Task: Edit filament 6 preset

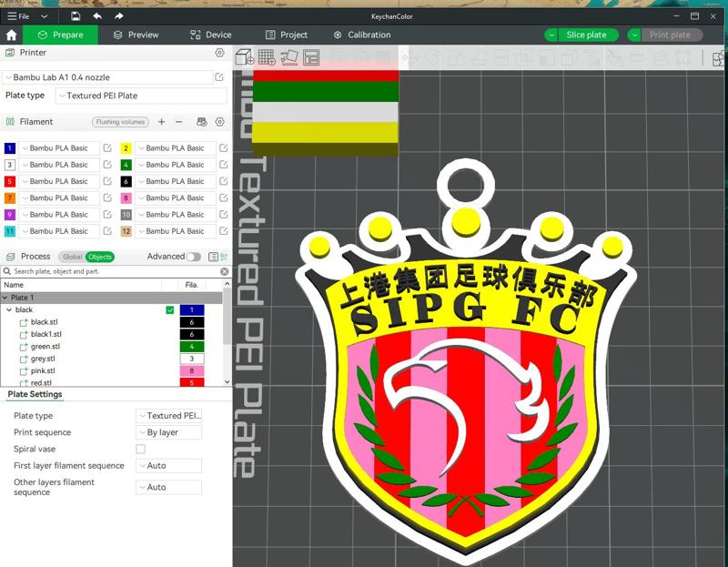Action: click(x=223, y=181)
